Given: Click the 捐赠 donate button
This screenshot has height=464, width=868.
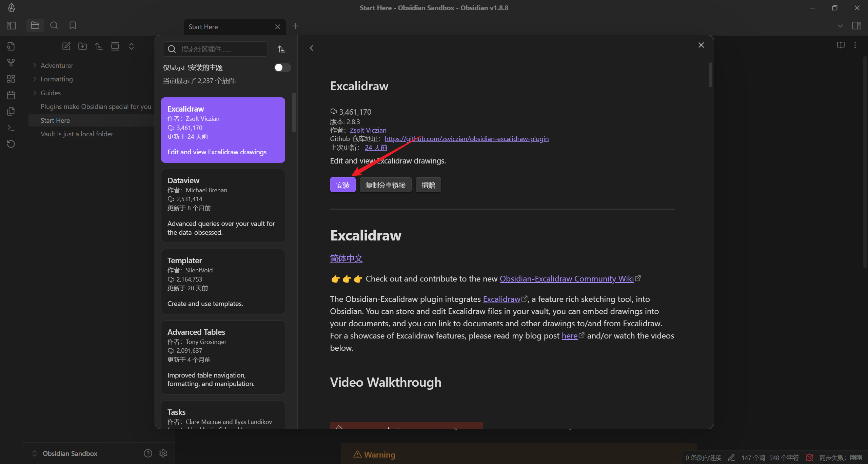Looking at the screenshot, I should [x=428, y=185].
